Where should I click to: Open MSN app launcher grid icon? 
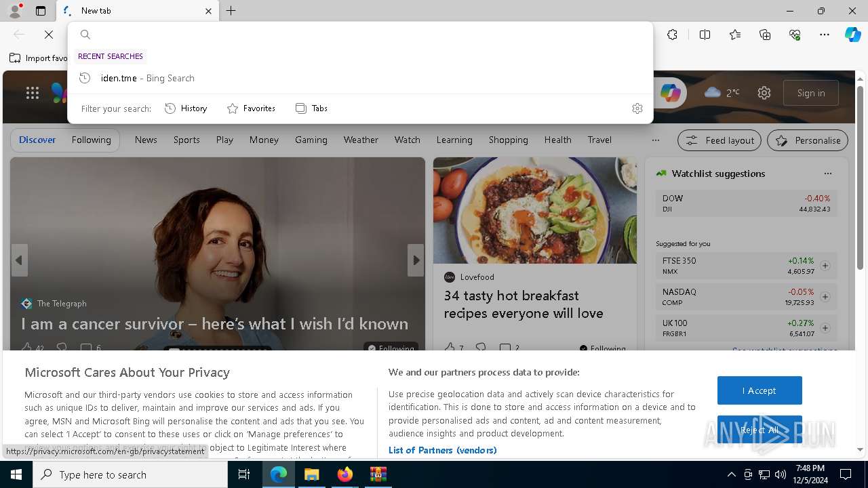(33, 93)
